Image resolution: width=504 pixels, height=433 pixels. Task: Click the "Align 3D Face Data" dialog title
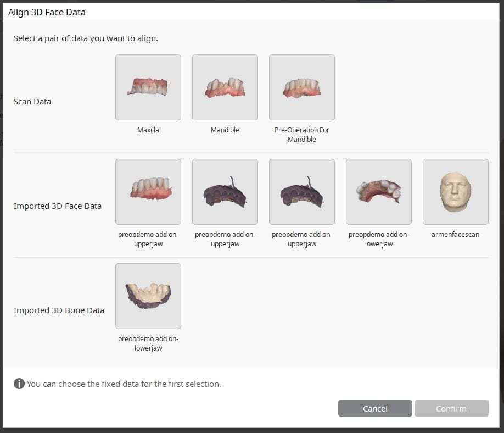click(x=47, y=12)
